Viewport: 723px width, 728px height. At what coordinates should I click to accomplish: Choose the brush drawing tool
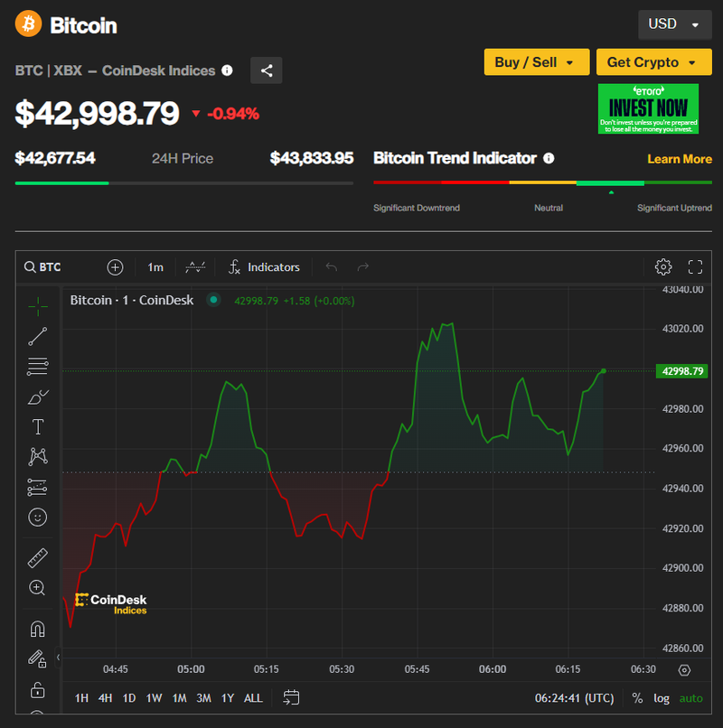pos(37,397)
